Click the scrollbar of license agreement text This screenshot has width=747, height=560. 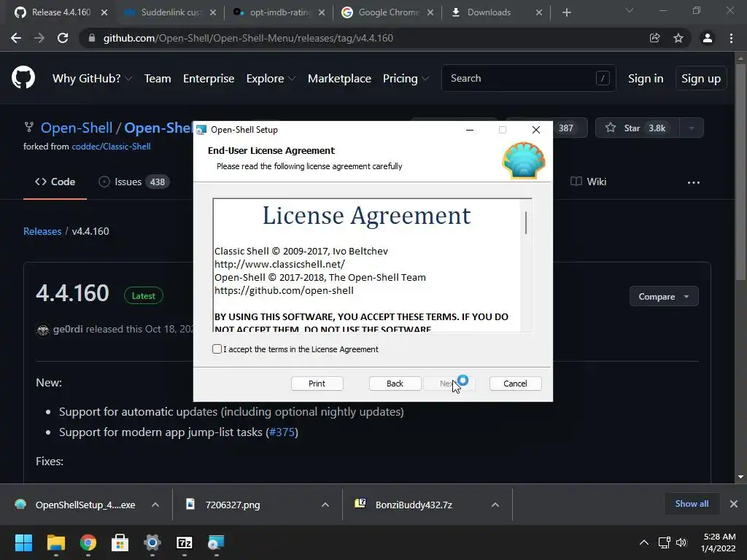[526, 223]
